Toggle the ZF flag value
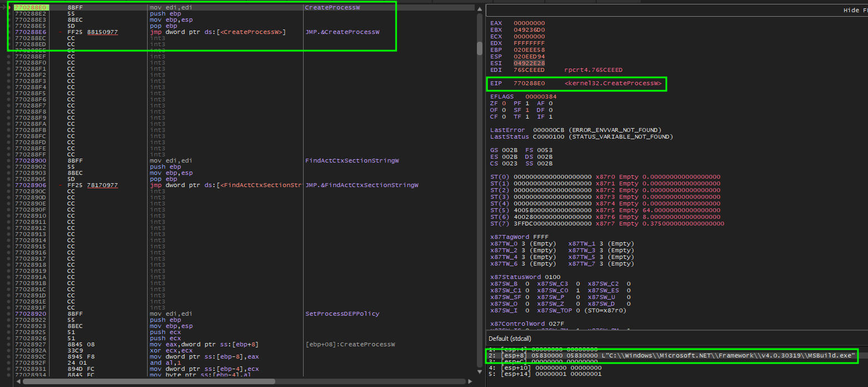 point(504,103)
